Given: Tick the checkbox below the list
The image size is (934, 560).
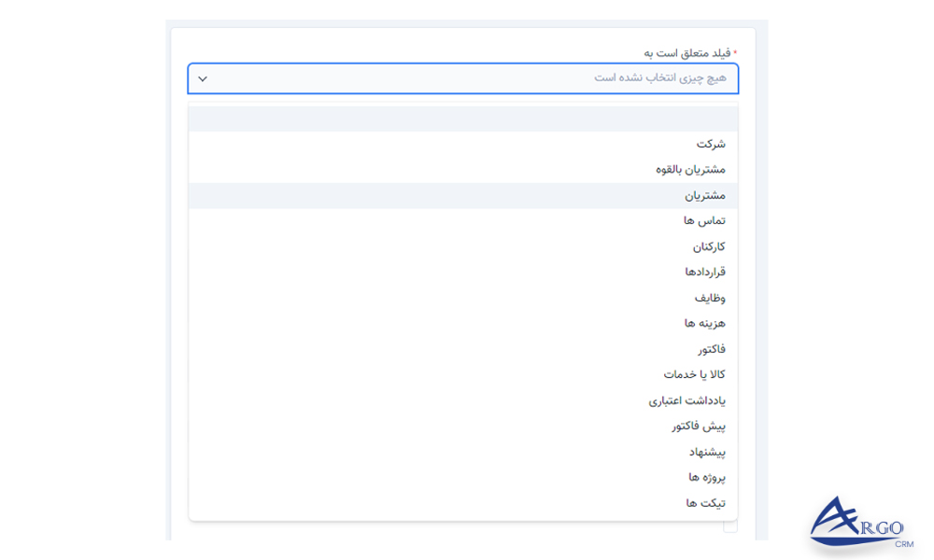Looking at the screenshot, I should pos(729,527).
